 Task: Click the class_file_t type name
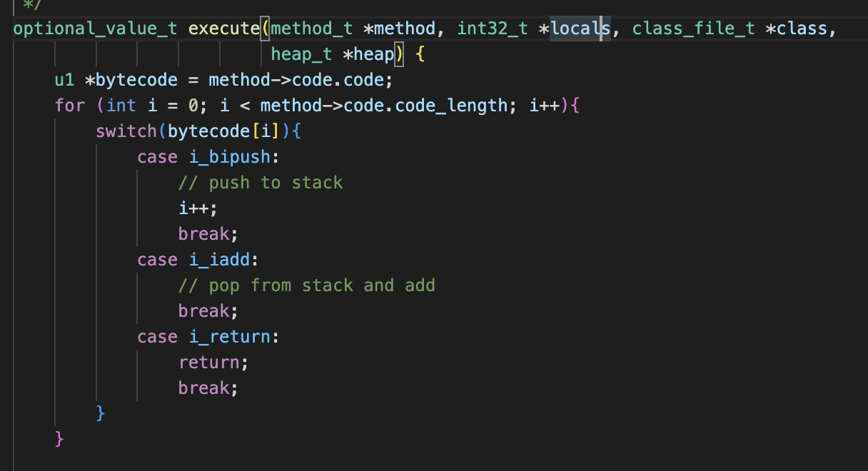(694, 29)
